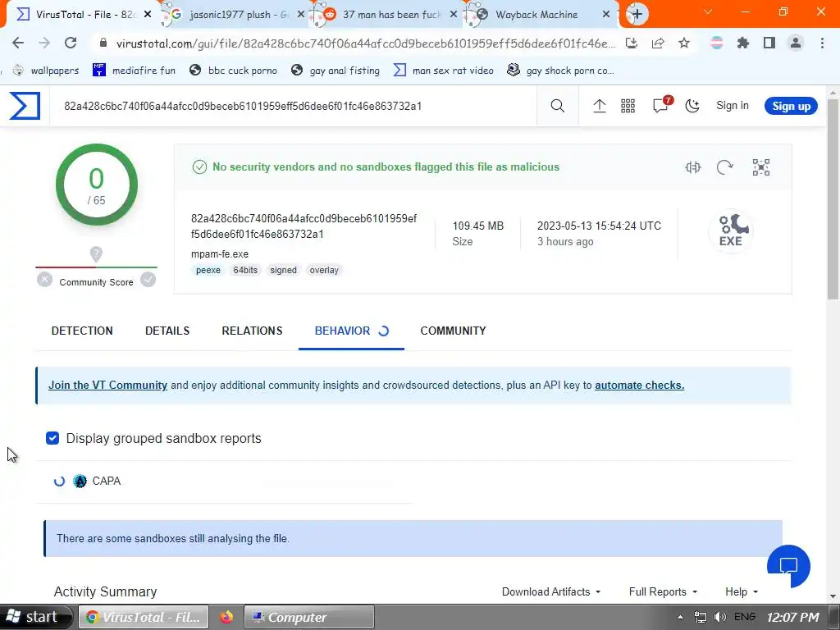Click the signed tag

(x=283, y=270)
